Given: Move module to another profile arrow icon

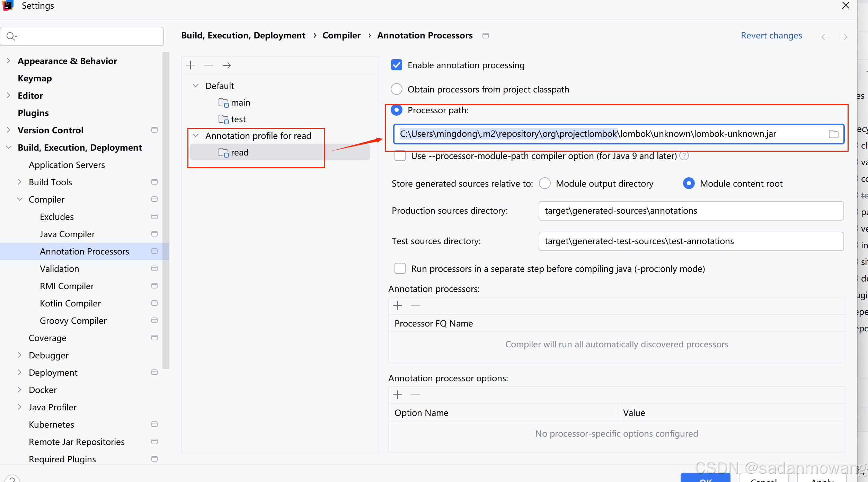Looking at the screenshot, I should pos(227,65).
